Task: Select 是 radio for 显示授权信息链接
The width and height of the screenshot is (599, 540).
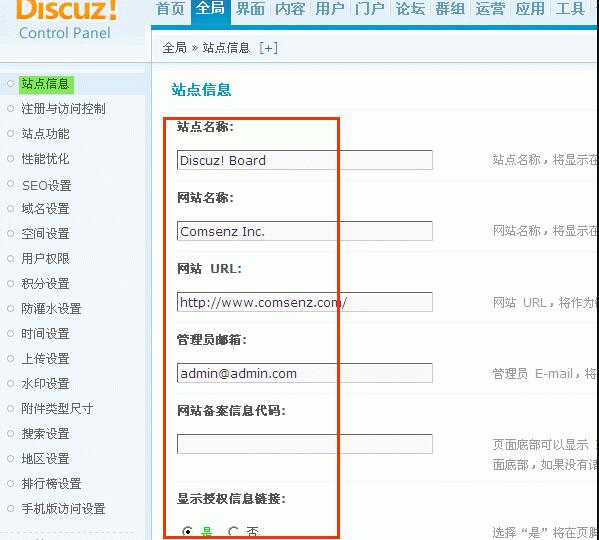Action: coord(188,531)
